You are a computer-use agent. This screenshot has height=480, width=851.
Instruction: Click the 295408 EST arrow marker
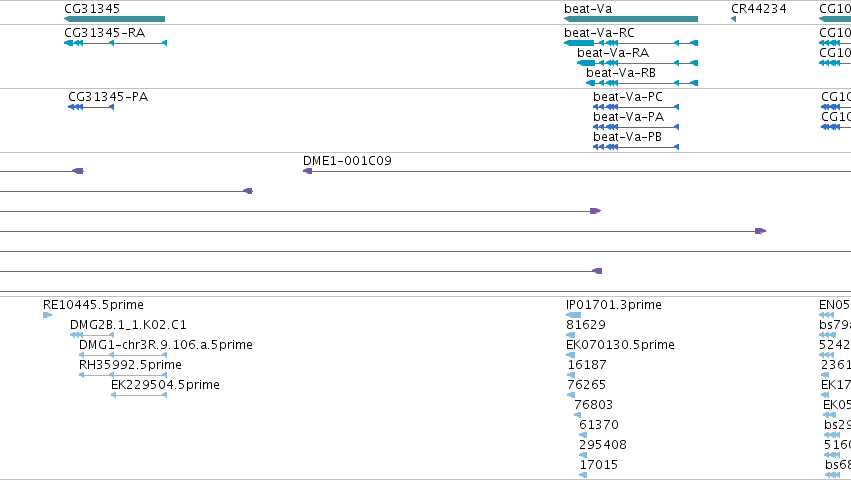583,455
